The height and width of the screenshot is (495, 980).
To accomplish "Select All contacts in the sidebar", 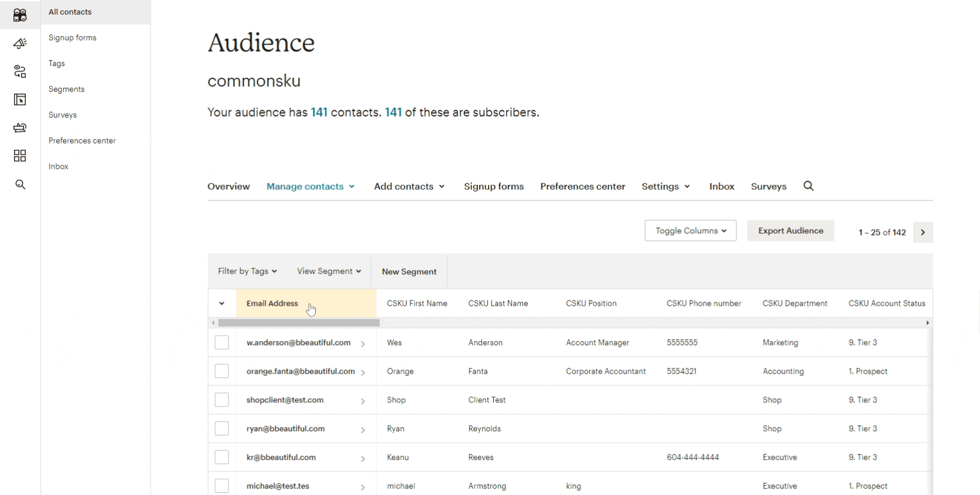I will 96,12.
